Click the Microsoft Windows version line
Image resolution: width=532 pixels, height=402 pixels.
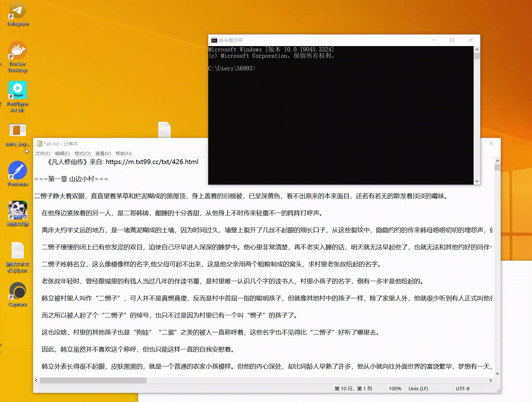(271, 49)
